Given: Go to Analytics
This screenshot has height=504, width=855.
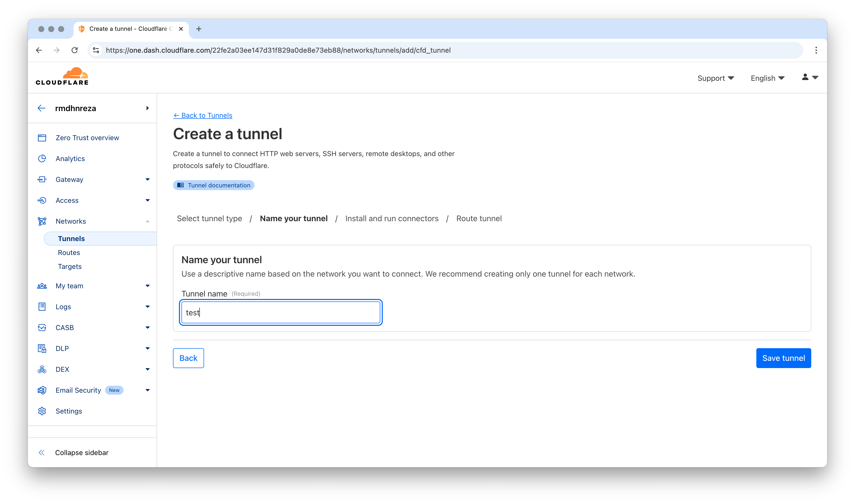Looking at the screenshot, I should click(70, 159).
